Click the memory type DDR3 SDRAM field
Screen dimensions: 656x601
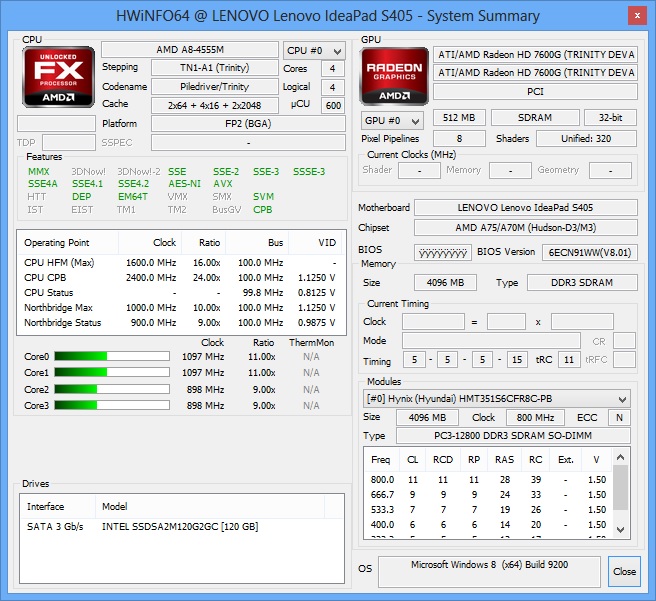582,283
